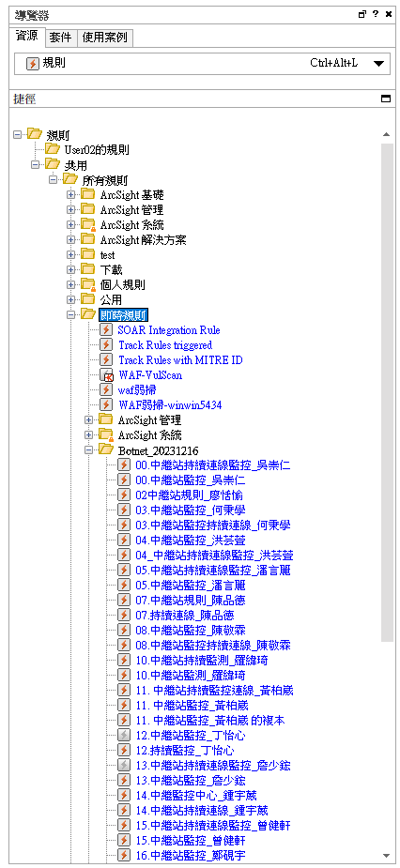Expand the ArcSight 解決方案 folder
This screenshot has width=400, height=868.
(x=71, y=239)
